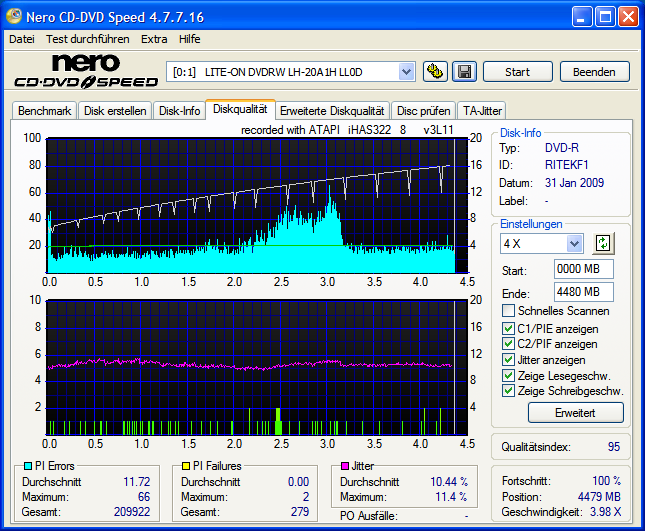645x531 pixels.
Task: Switch to the TA-Jitter tab
Action: 482,111
